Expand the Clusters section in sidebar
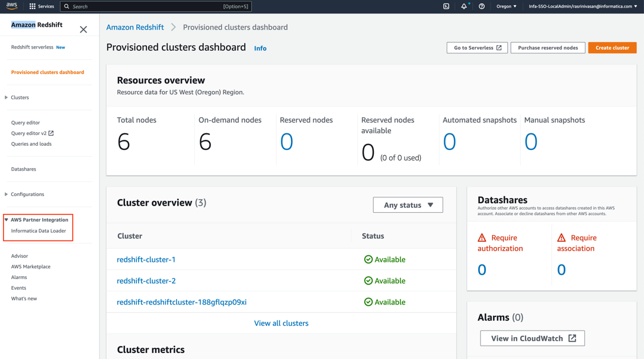 (x=6, y=97)
